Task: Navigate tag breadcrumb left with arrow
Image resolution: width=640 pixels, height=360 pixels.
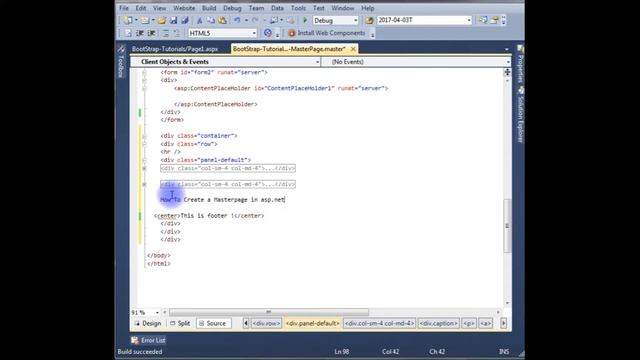Action: [246, 323]
